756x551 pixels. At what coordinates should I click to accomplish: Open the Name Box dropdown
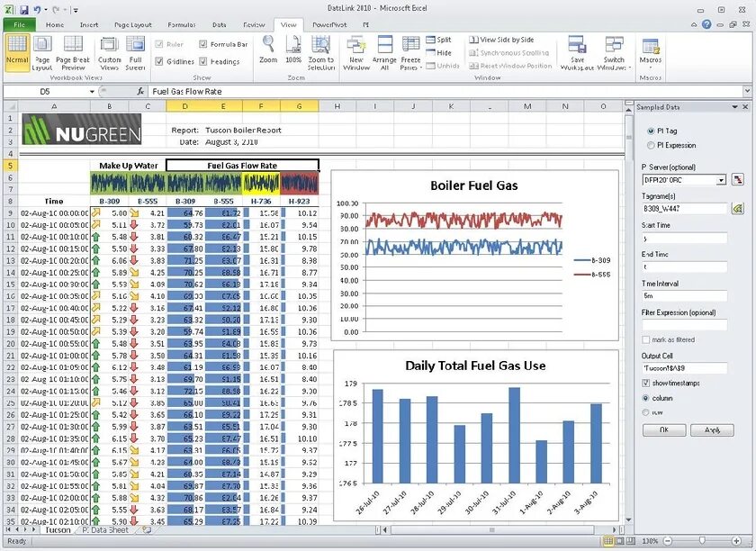[92, 91]
